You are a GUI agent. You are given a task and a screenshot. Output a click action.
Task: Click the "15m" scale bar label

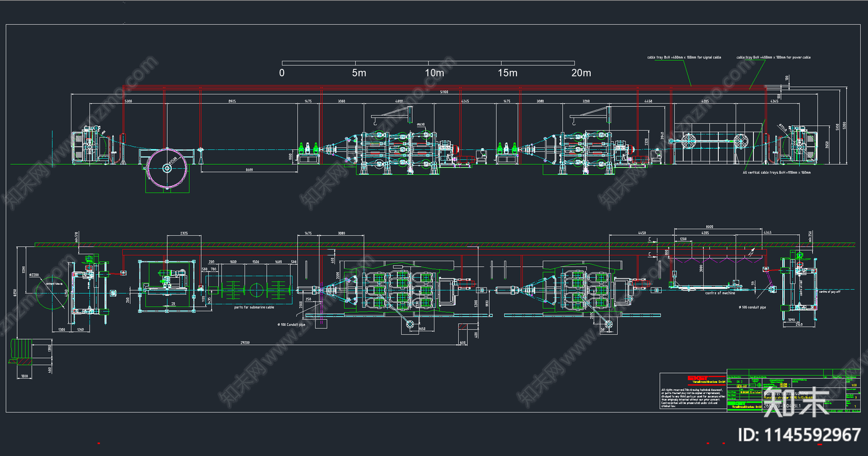pyautogui.click(x=508, y=73)
